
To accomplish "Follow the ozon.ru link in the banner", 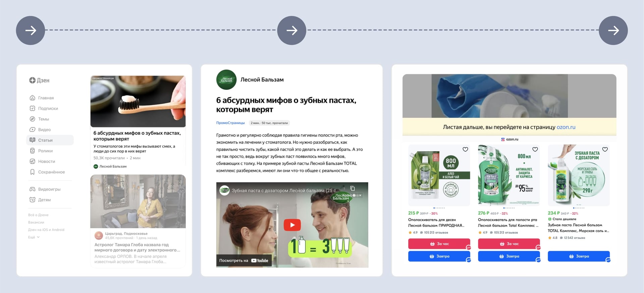I will coord(566,127).
